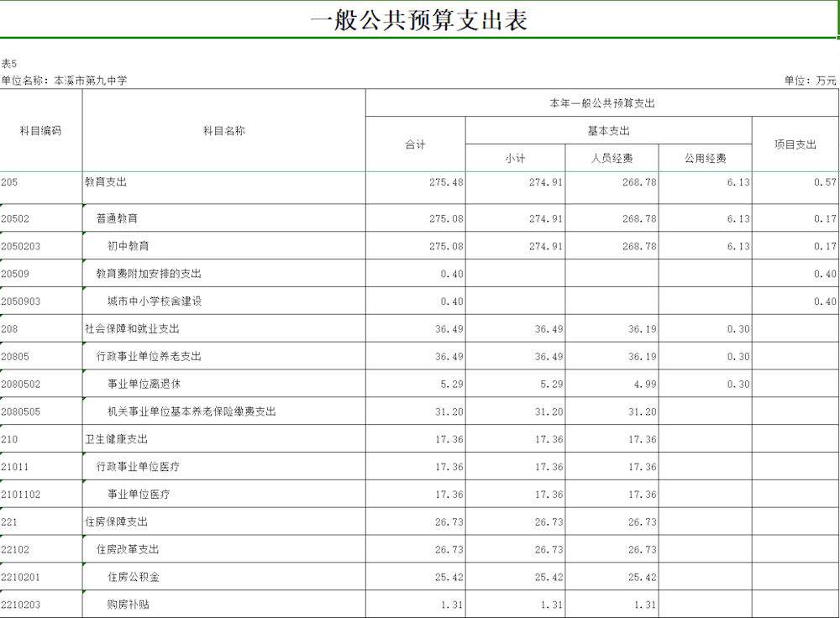Click the 小计 column header
The width and height of the screenshot is (840, 618).
pos(516,159)
